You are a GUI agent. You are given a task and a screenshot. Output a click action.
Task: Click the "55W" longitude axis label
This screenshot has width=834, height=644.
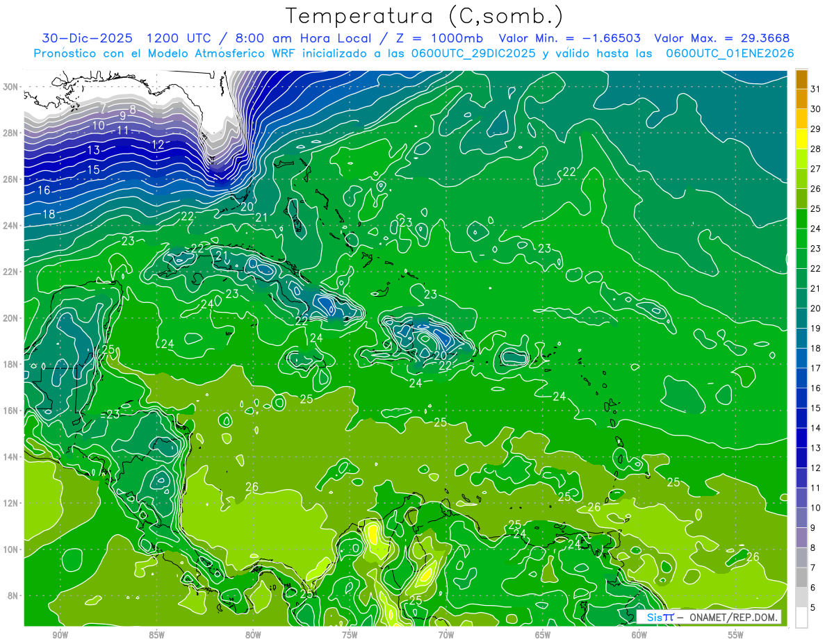(x=735, y=635)
